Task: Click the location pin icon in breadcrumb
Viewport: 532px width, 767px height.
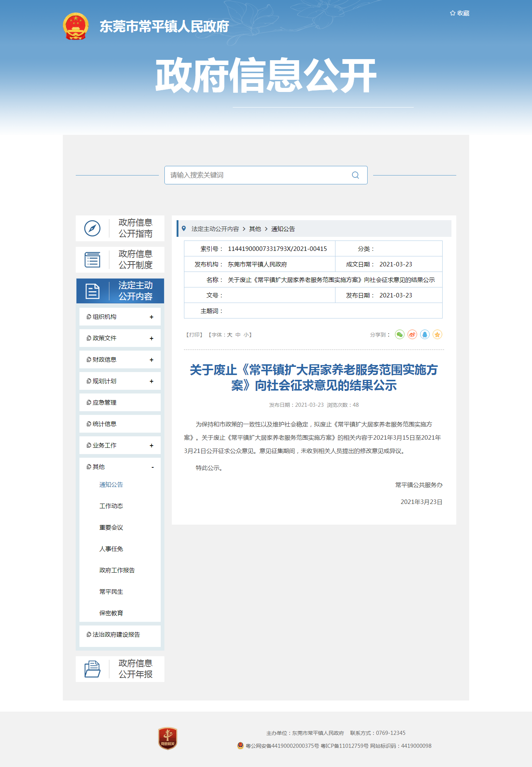Action: [x=184, y=229]
